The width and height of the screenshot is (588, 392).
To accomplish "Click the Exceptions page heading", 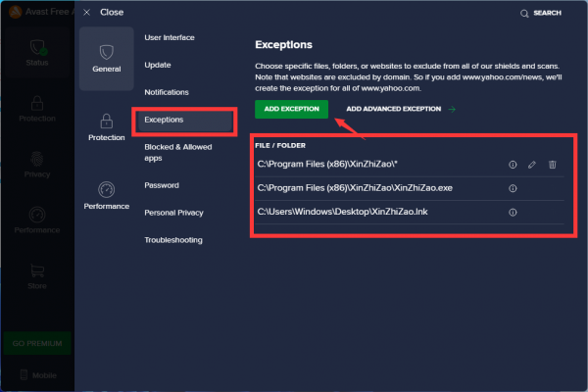I will click(x=283, y=45).
